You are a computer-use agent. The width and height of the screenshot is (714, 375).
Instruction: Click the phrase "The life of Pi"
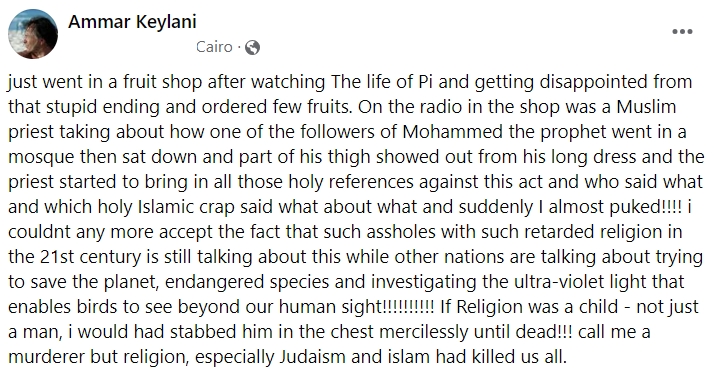pos(382,82)
